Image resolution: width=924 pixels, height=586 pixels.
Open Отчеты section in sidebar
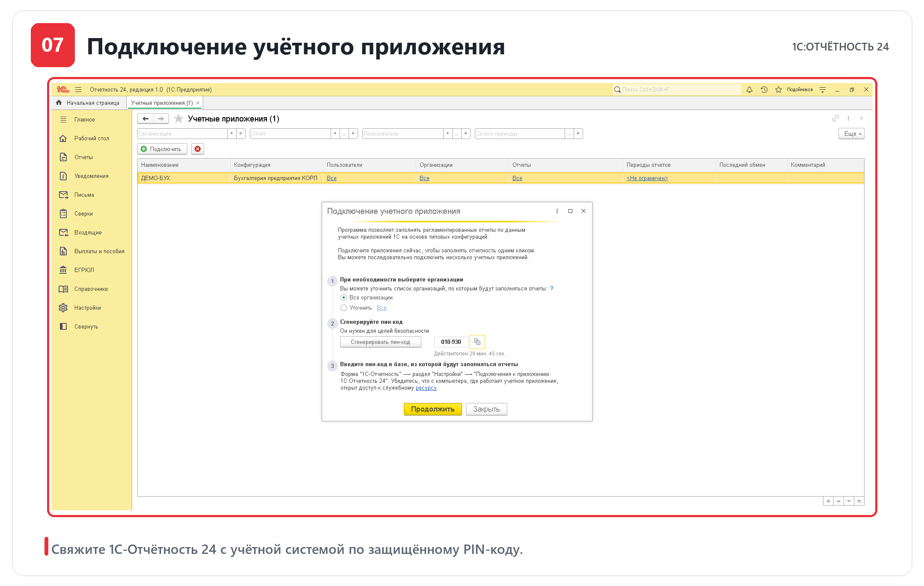pyautogui.click(x=92, y=157)
